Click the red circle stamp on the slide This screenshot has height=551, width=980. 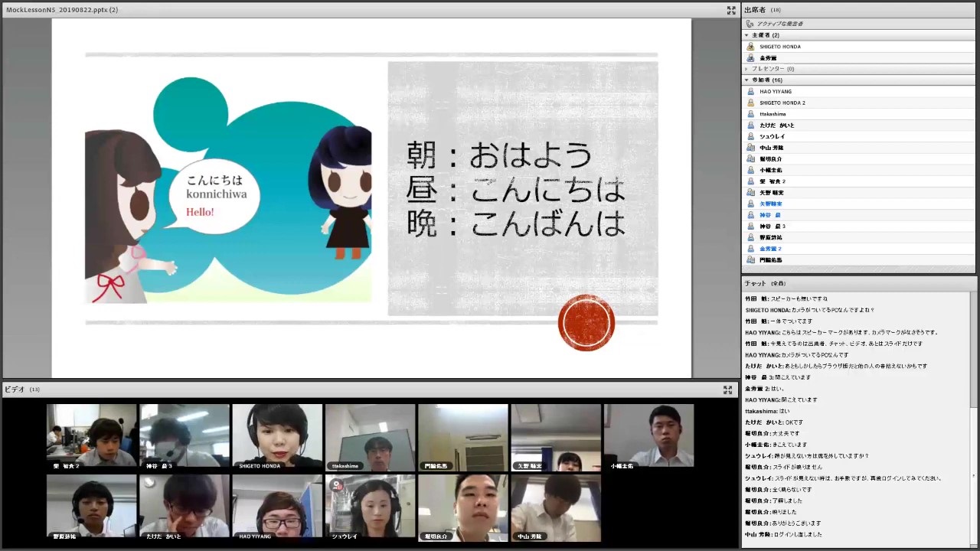[586, 323]
